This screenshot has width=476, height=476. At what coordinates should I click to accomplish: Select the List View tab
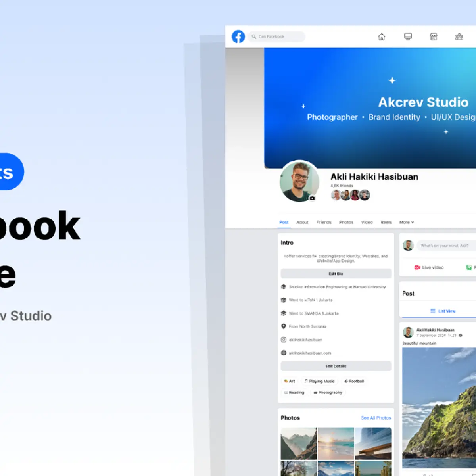[x=443, y=311]
